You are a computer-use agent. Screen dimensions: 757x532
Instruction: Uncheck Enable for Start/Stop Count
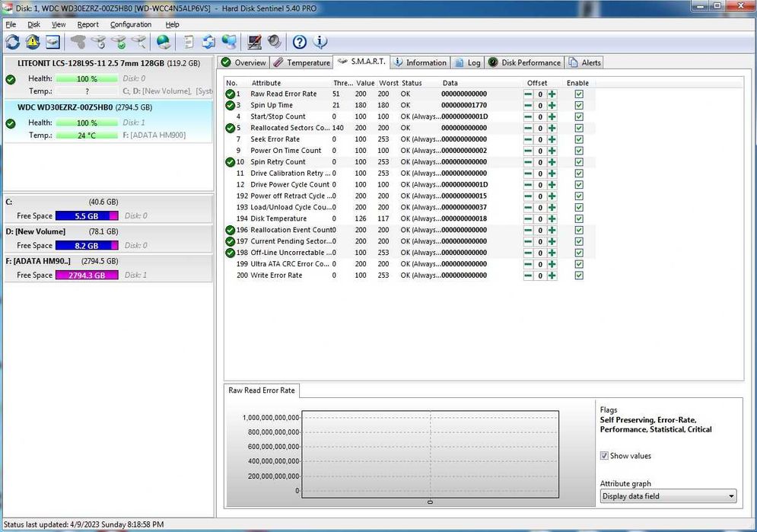pos(579,117)
